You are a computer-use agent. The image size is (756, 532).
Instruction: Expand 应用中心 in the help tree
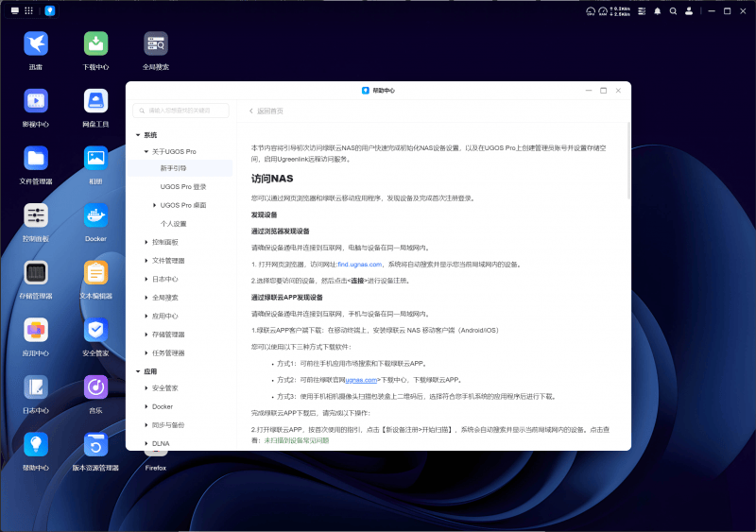click(146, 316)
